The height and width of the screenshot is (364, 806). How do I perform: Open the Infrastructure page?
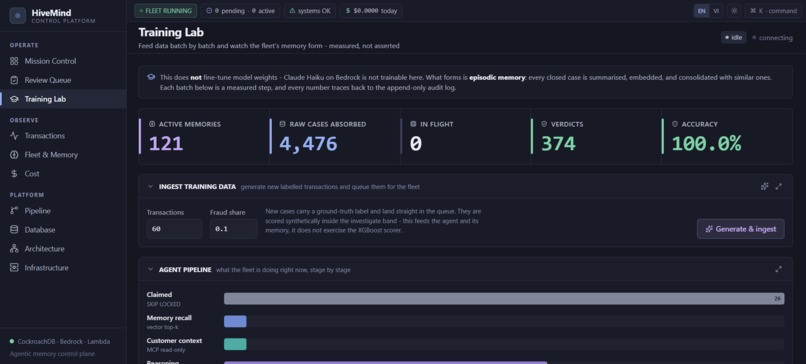63,268
